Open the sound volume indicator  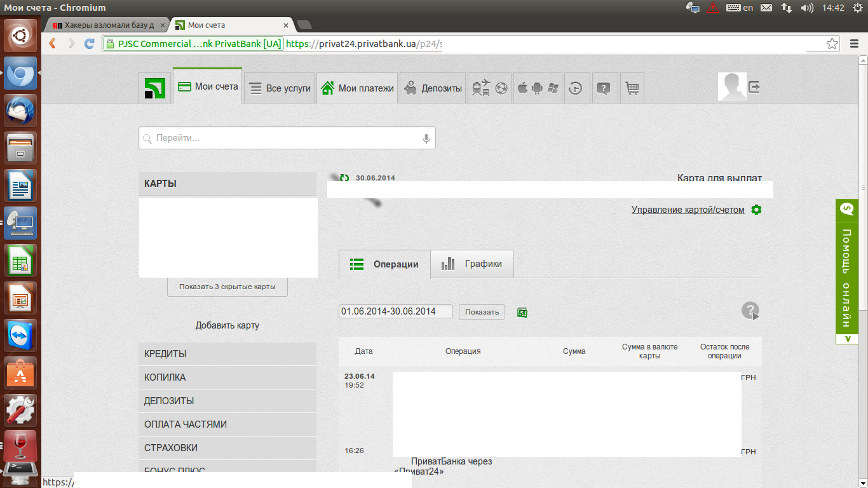click(807, 8)
